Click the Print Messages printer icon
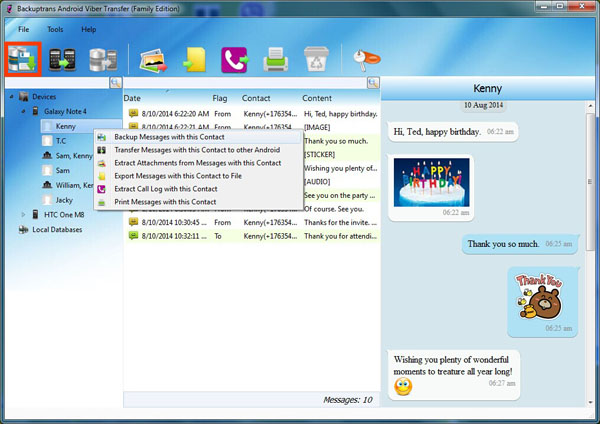The width and height of the screenshot is (600, 424). (x=276, y=59)
